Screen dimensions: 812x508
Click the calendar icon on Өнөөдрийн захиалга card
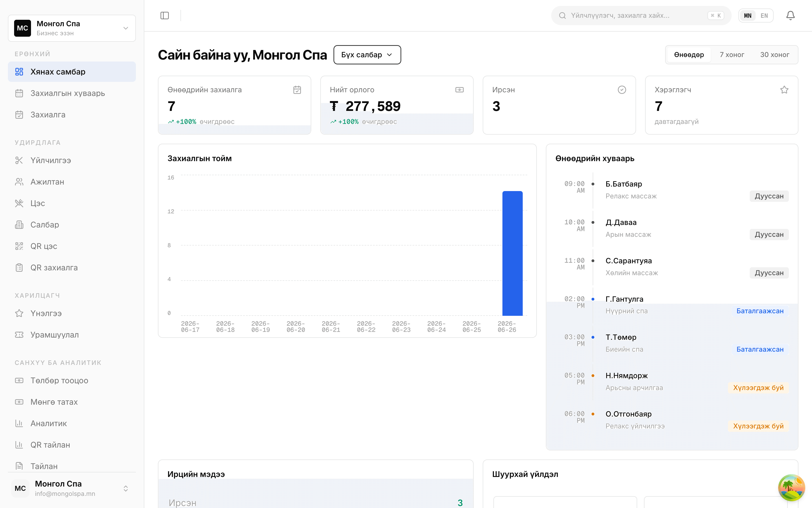pos(297,90)
